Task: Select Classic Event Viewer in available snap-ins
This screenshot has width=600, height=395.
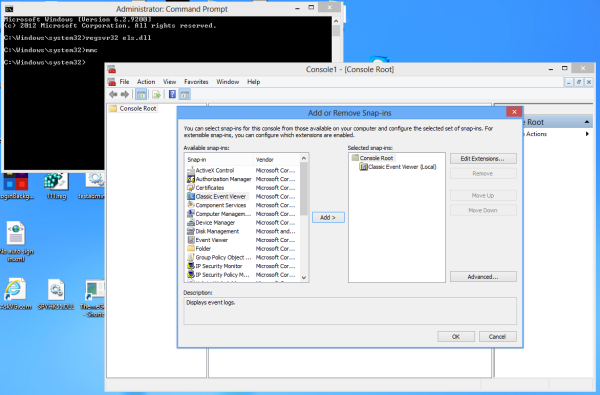Action: click(217, 196)
